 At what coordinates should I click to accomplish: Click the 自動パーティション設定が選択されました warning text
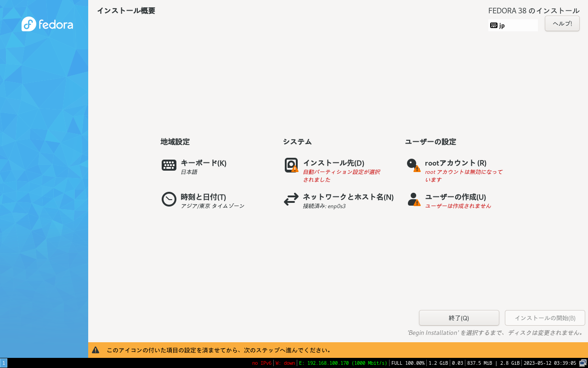[x=341, y=176]
